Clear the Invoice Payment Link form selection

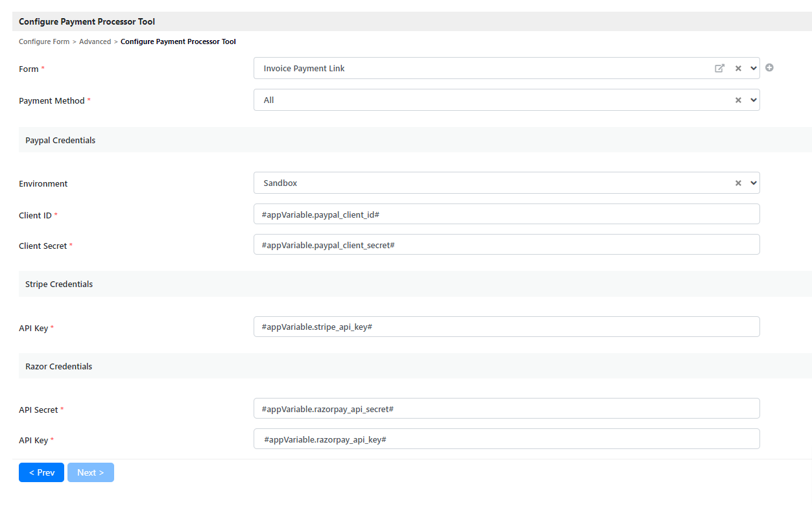click(738, 68)
